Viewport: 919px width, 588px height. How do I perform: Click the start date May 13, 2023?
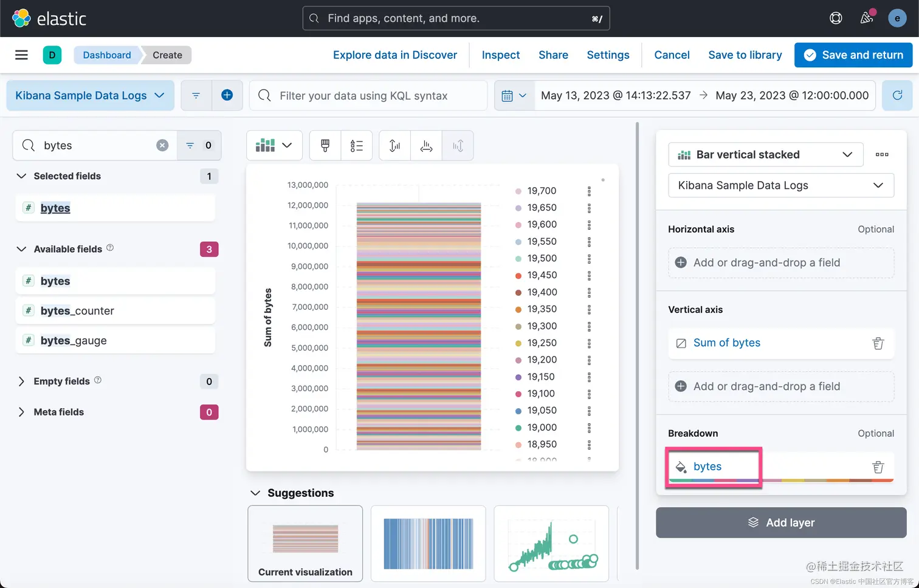point(616,95)
